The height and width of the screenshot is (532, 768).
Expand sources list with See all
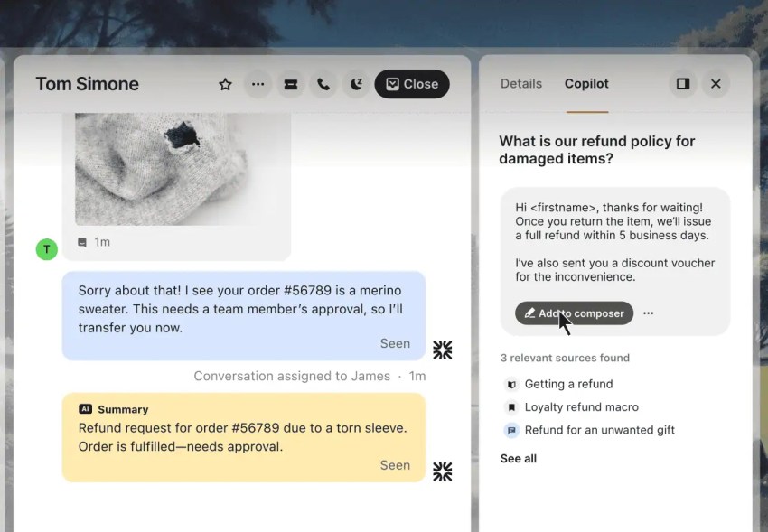tap(519, 459)
